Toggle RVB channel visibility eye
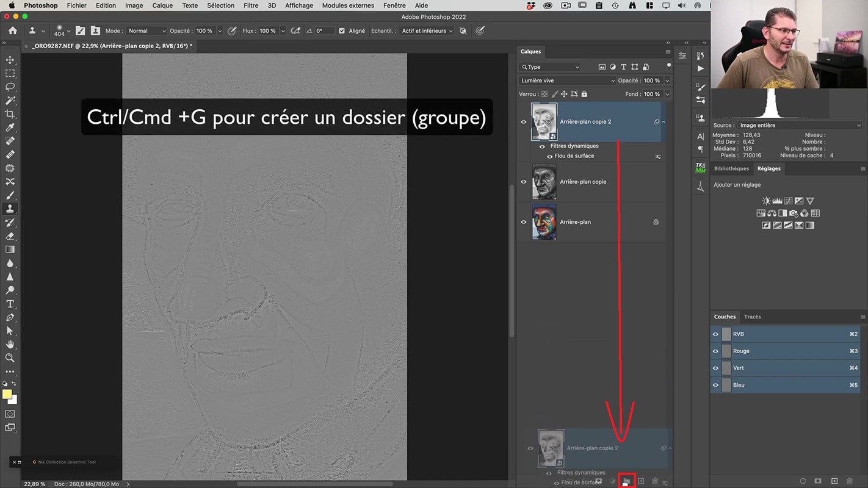 coord(715,334)
